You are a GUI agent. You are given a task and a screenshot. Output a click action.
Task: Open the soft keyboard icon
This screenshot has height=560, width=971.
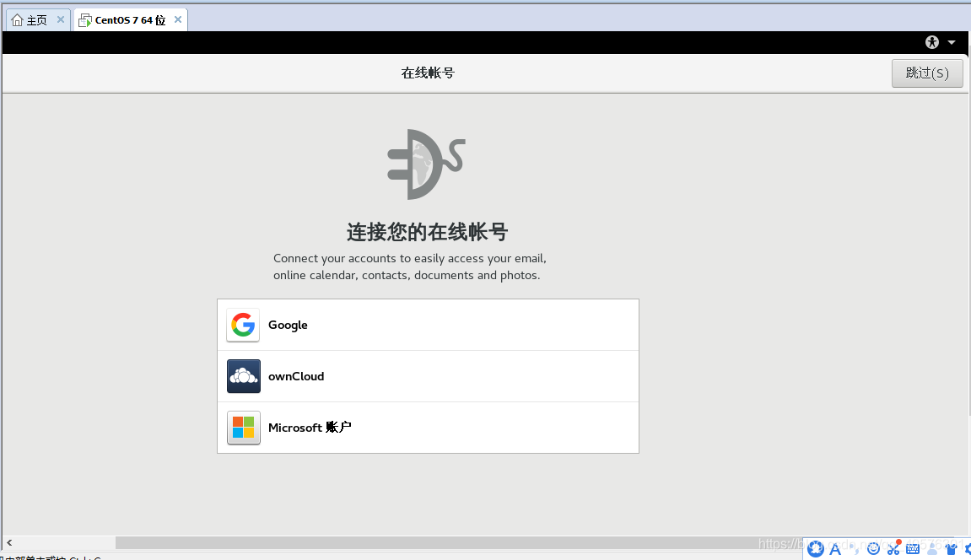pos(912,548)
